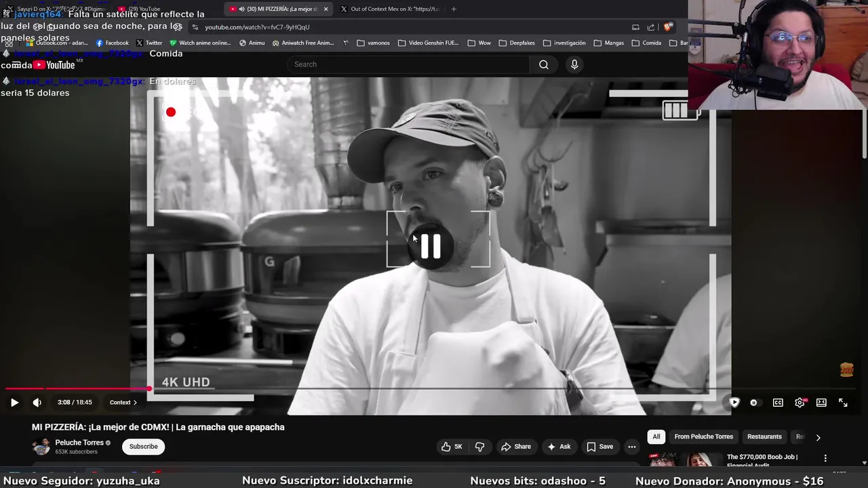Switch to the (29) YouTube tab
Viewport: 868px width, 488px height.
click(144, 9)
